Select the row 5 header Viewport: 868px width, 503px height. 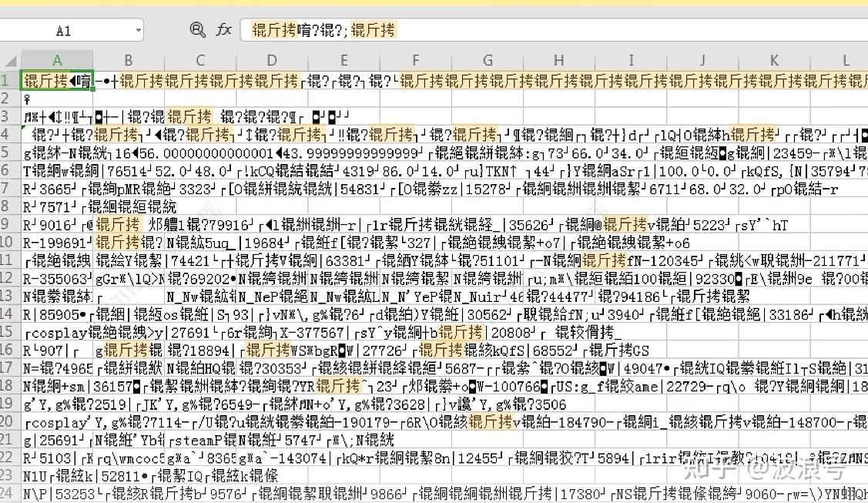(9, 153)
